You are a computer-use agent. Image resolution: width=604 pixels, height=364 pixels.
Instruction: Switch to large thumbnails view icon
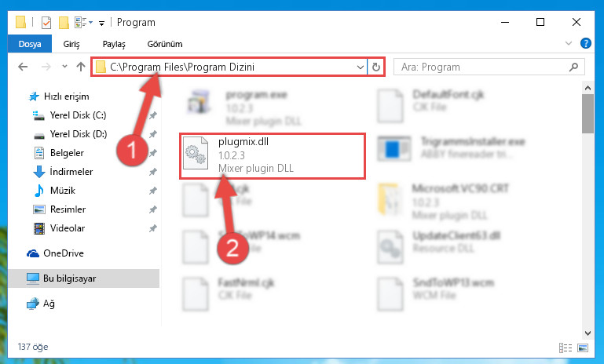pyautogui.click(x=583, y=348)
